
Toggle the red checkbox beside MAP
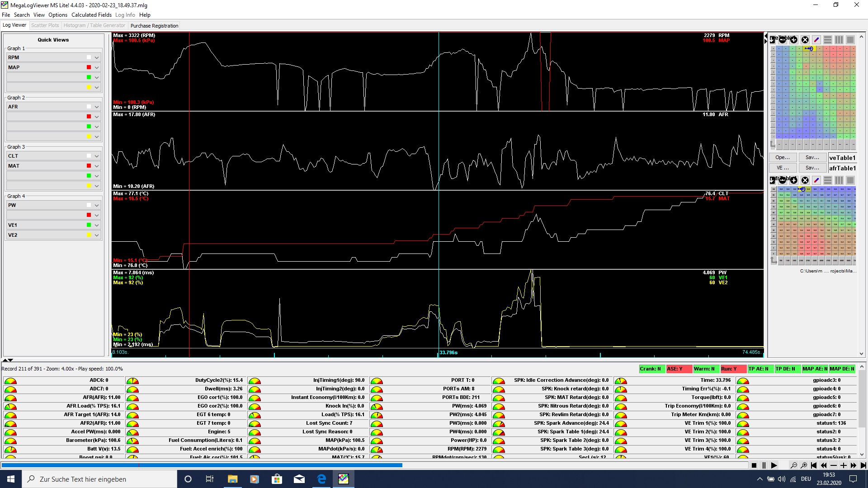[x=89, y=67]
